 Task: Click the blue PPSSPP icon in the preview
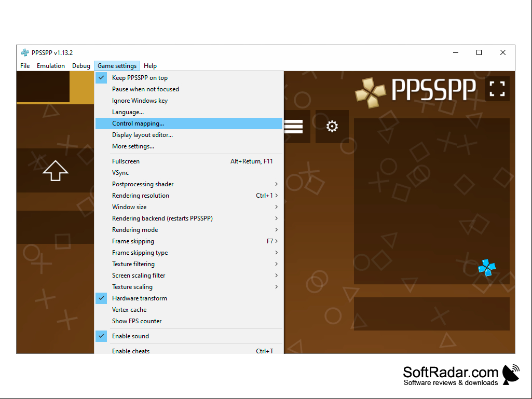pyautogui.click(x=487, y=268)
